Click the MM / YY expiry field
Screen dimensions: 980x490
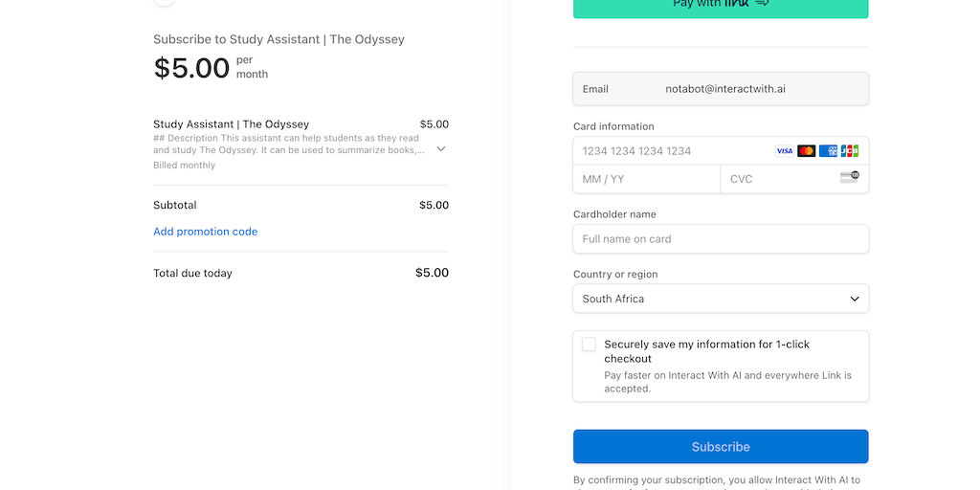(646, 179)
